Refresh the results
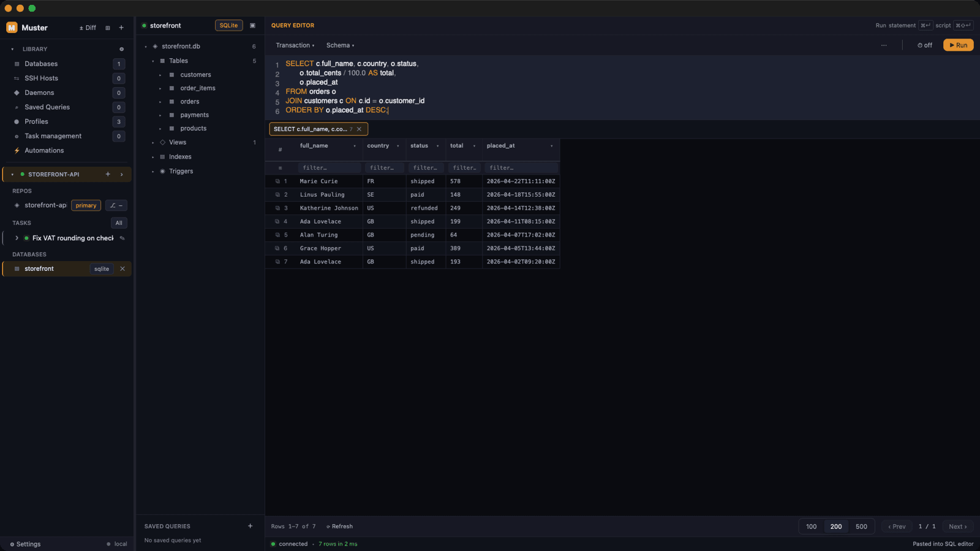Screen dimensions: 980x551 point(339,526)
